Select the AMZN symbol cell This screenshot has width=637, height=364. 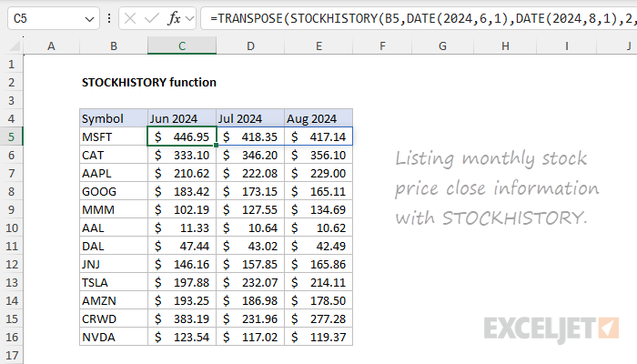[x=114, y=300]
